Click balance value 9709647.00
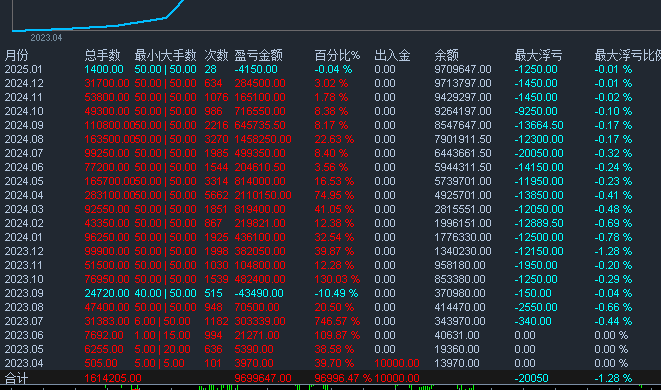 click(x=463, y=69)
